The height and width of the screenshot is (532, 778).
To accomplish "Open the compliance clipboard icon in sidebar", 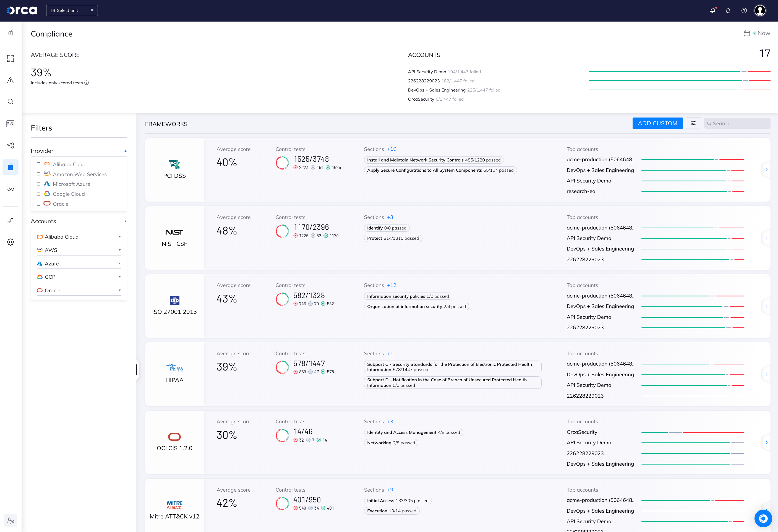I will pos(11,167).
